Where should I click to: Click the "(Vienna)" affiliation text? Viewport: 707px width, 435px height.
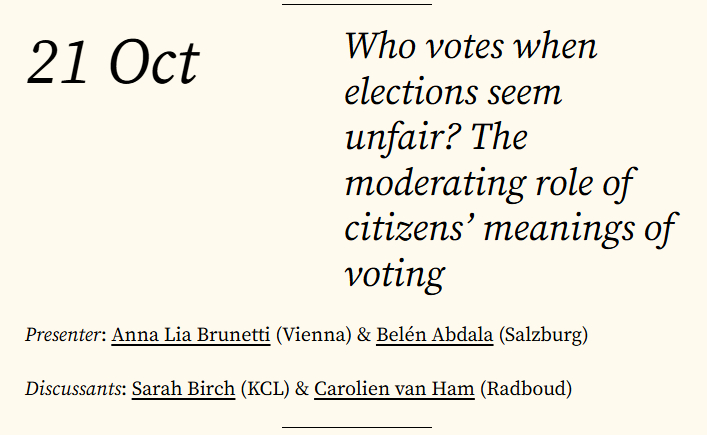coord(309,334)
